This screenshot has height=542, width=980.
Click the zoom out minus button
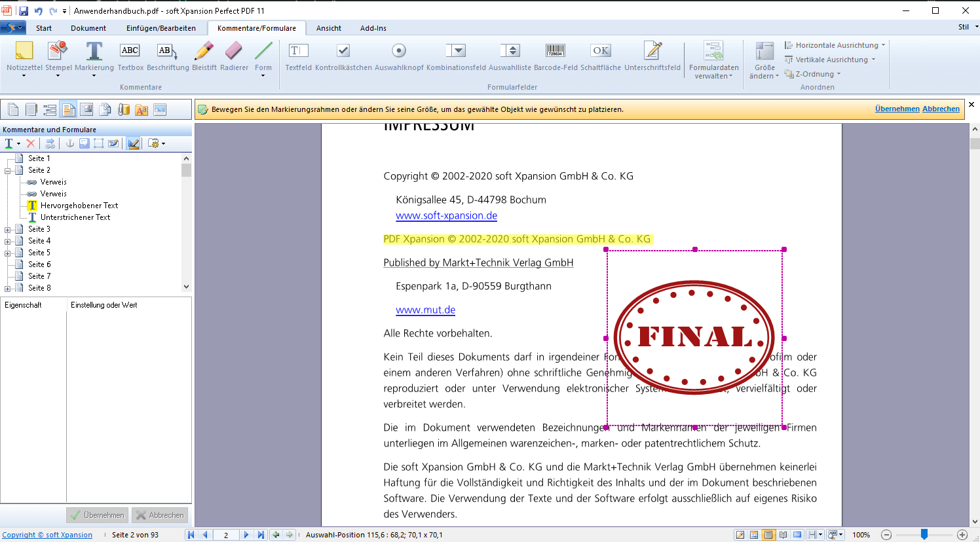886,535
